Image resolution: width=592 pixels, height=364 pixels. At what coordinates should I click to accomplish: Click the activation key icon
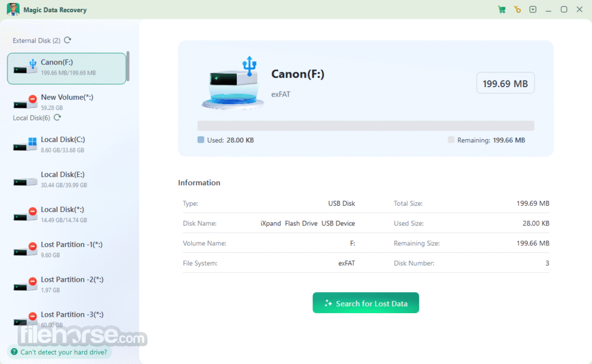pos(517,9)
